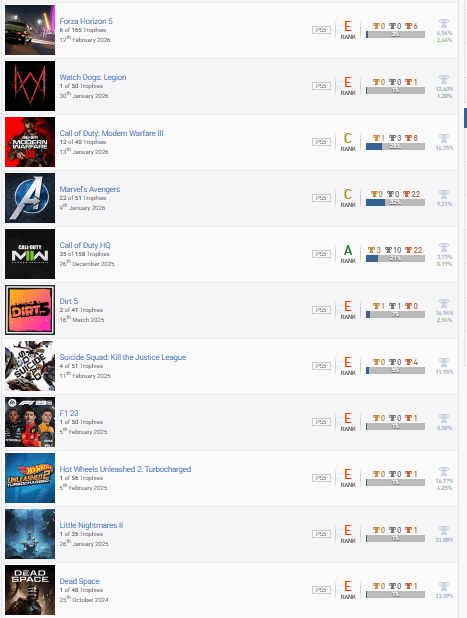Click the PS5 platform badge for Forza Horizon 5
This screenshot has height=618, width=467.
tap(321, 30)
